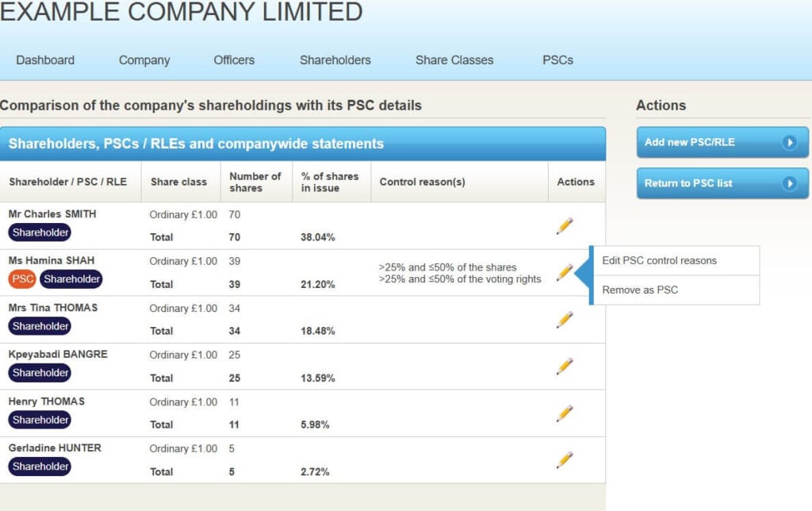Image resolution: width=812 pixels, height=511 pixels.
Task: Click the edit pencil for Henry THOMAS
Action: pos(565,413)
